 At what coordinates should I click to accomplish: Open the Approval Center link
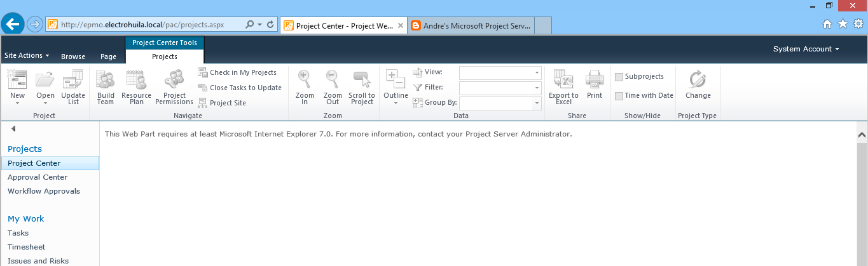[x=38, y=177]
